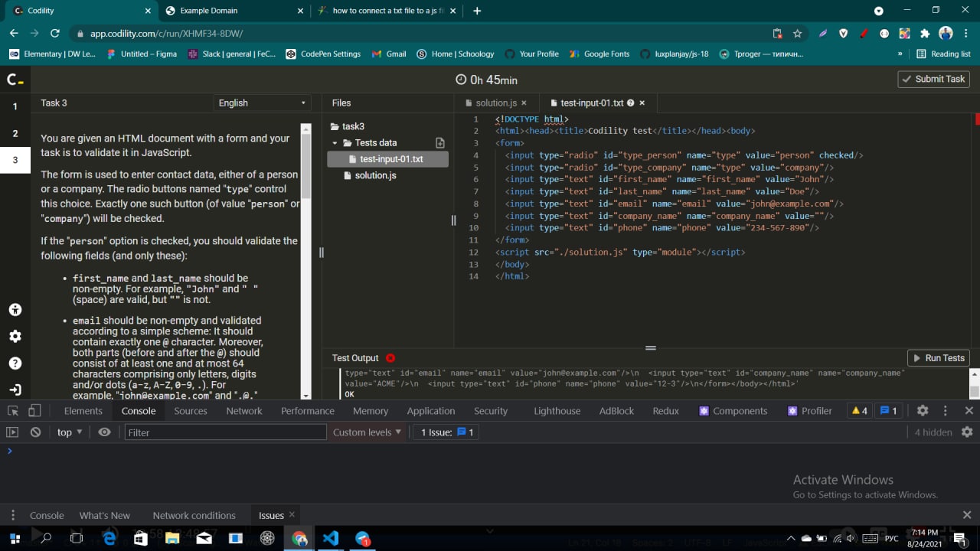The image size is (980, 551).
Task: Open accessibility options in the left sidebar
Action: coord(15,310)
